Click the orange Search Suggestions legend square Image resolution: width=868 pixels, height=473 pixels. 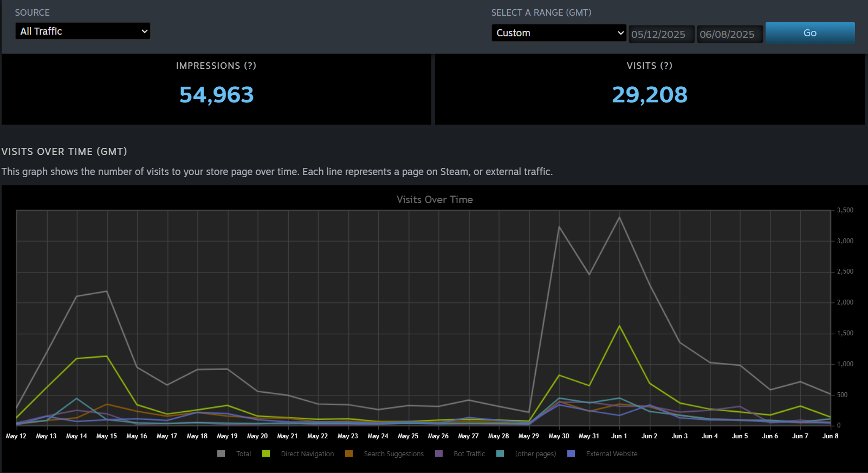click(349, 453)
